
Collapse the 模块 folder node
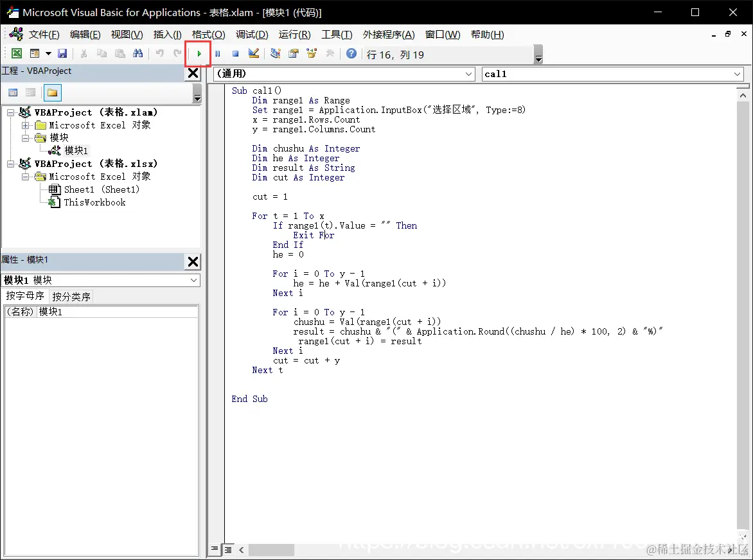[26, 138]
